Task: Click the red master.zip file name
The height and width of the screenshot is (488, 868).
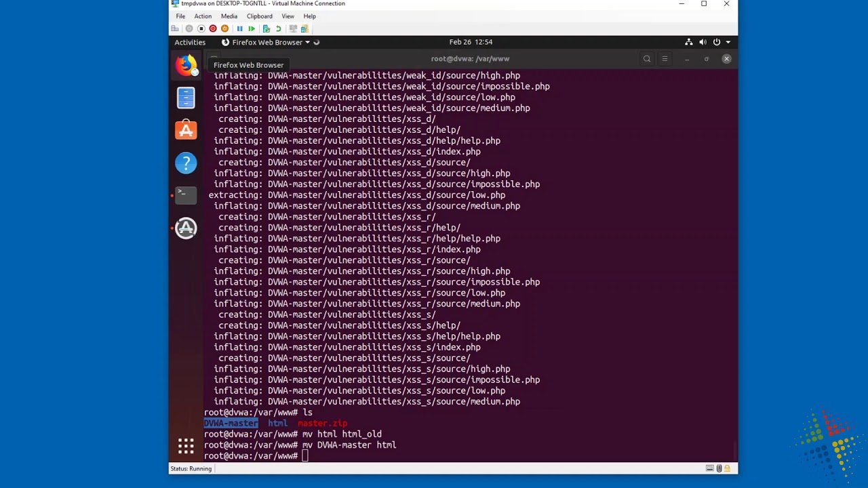Action: pos(322,424)
